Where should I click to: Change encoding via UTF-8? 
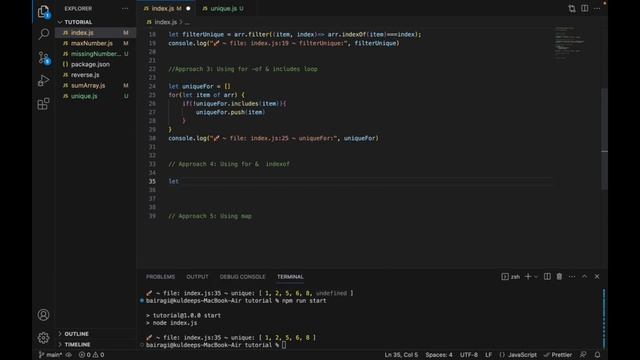469,355
